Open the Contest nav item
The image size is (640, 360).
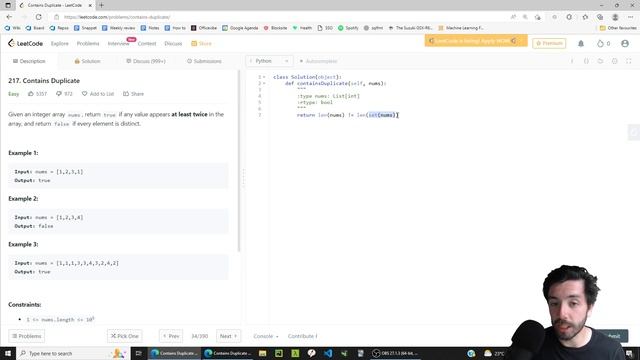[147, 43]
